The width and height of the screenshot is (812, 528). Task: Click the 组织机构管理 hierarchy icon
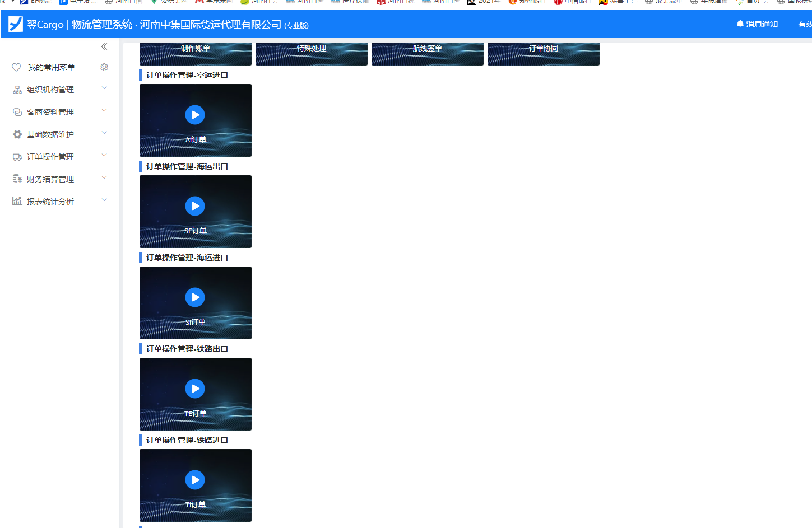point(17,90)
